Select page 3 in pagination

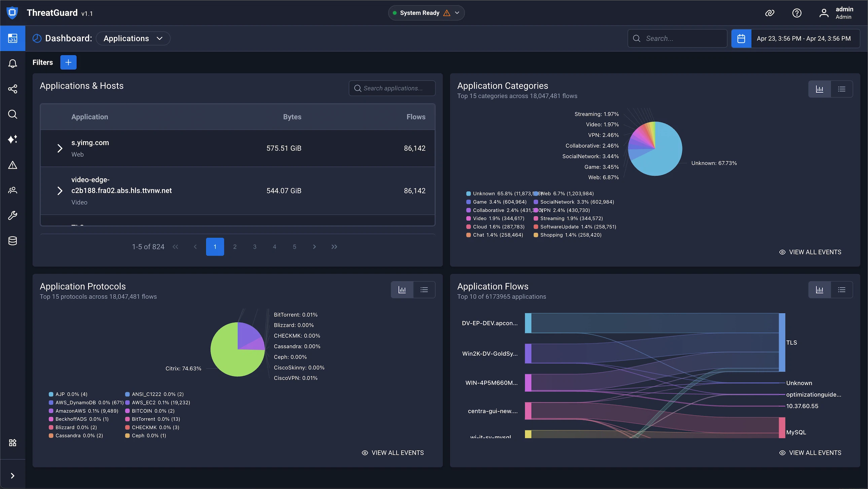click(255, 247)
